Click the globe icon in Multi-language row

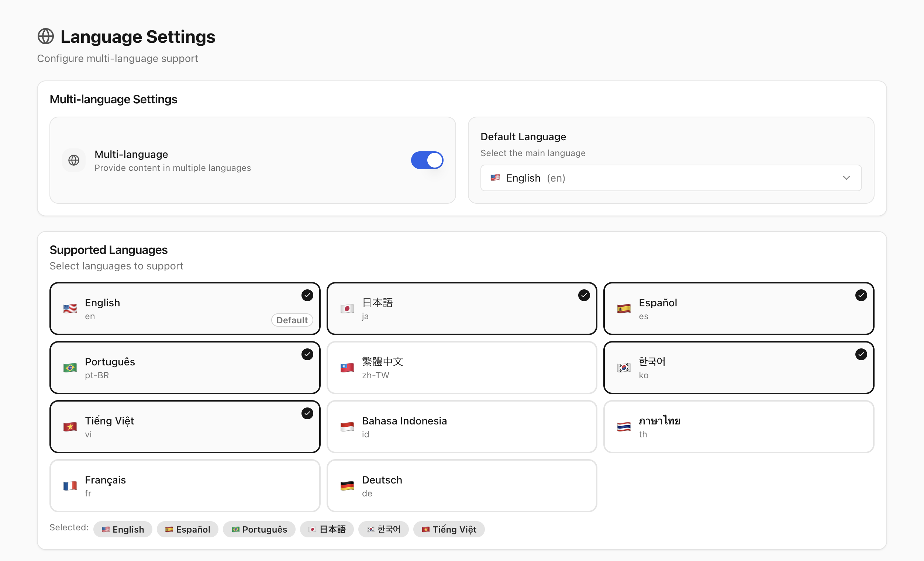(74, 161)
